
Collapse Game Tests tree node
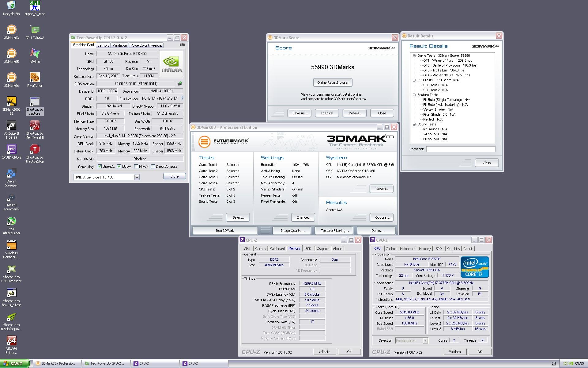tap(414, 56)
